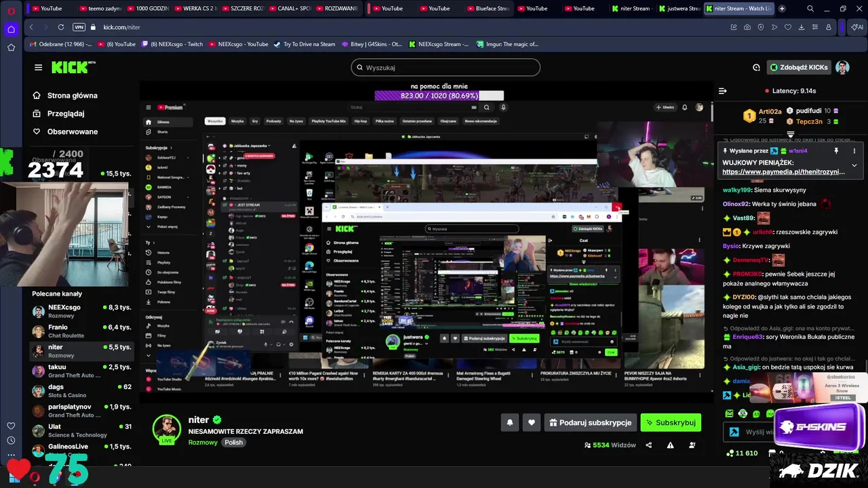Viewport: 868px width, 488px height.
Task: Open the Kick sidebar hamburger menu
Action: pos(38,68)
